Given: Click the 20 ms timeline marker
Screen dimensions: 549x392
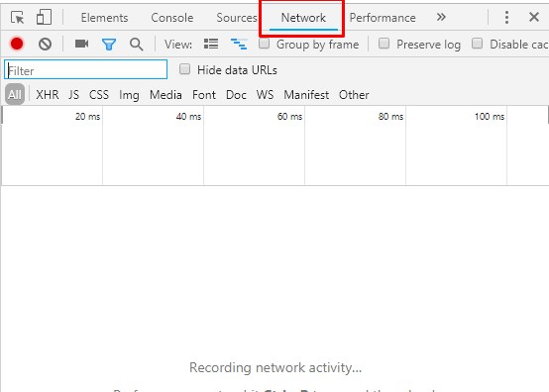Looking at the screenshot, I should click(87, 117).
